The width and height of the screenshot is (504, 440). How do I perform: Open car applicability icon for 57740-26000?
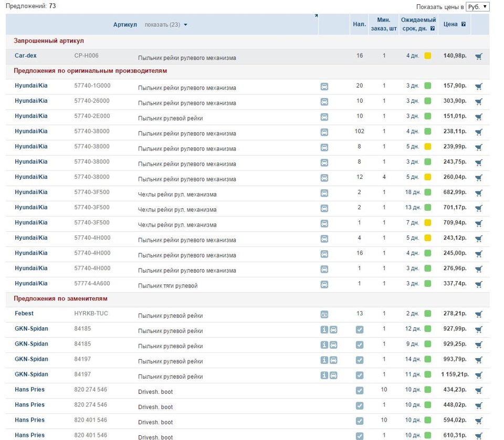(324, 102)
